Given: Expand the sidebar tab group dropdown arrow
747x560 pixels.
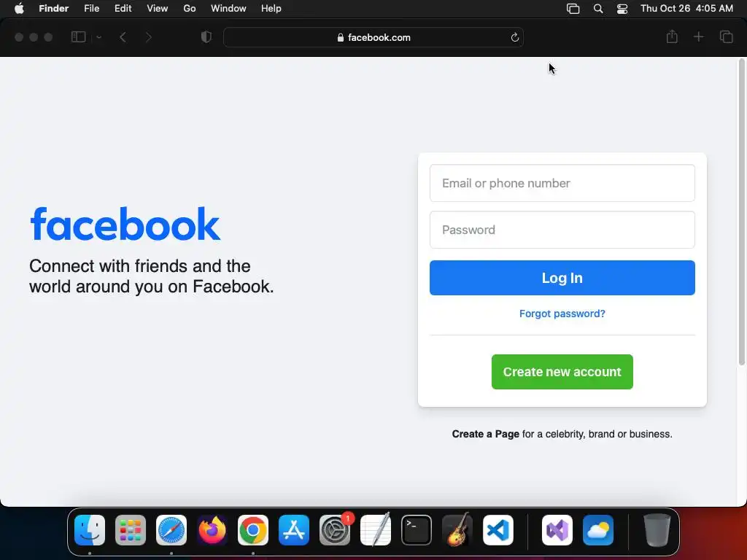Looking at the screenshot, I should (98, 37).
